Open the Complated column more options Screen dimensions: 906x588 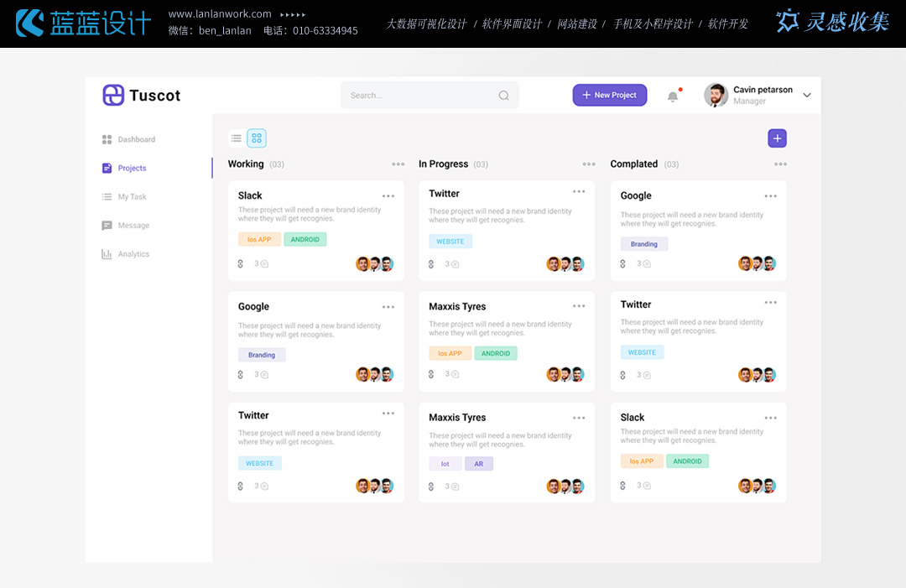[780, 164]
